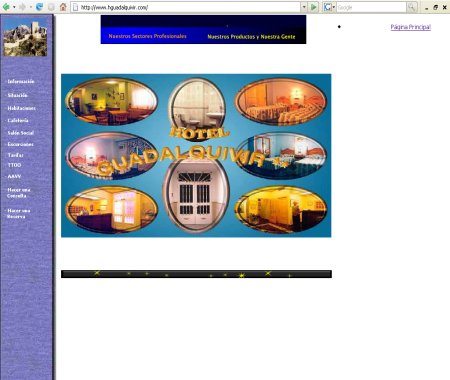Screen dimensions: 450x380
Task: Open the forward history dropdown arrow
Action: pyautogui.click(x=30, y=7)
